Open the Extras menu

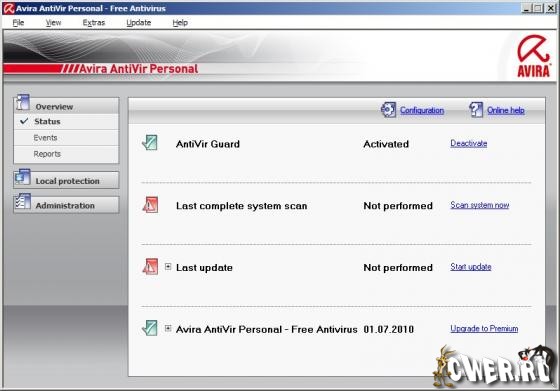94,23
